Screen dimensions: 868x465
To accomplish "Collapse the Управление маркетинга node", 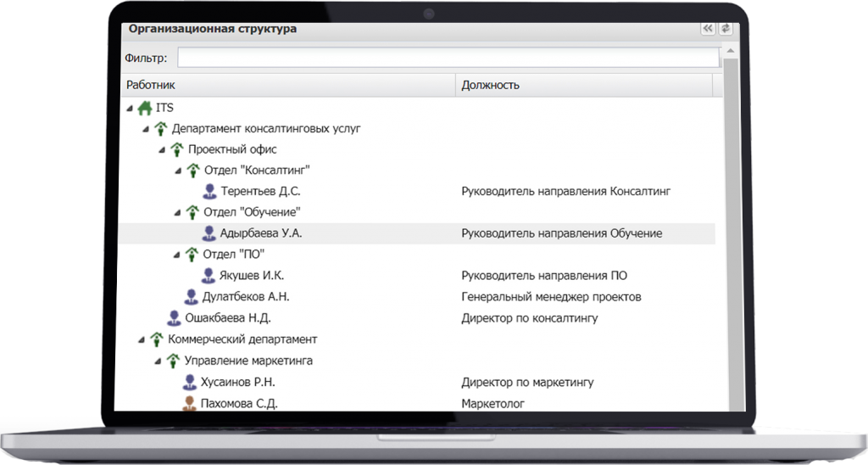I will pos(158,361).
